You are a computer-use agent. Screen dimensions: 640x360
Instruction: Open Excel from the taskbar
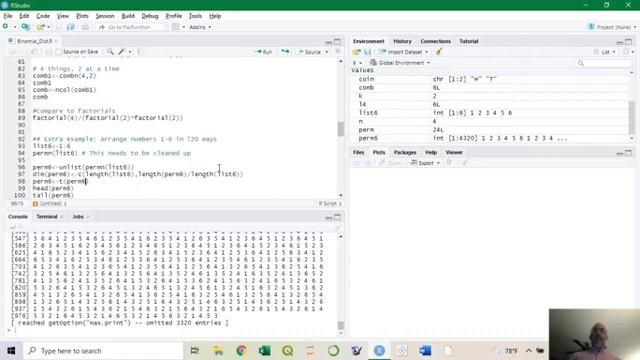[264, 351]
